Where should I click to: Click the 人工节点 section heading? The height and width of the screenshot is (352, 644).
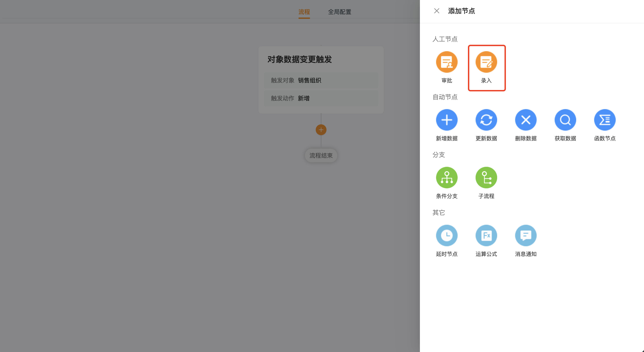[445, 39]
